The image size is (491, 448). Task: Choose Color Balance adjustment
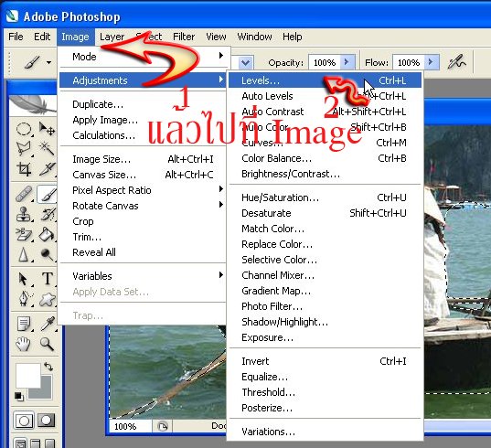tap(325, 158)
